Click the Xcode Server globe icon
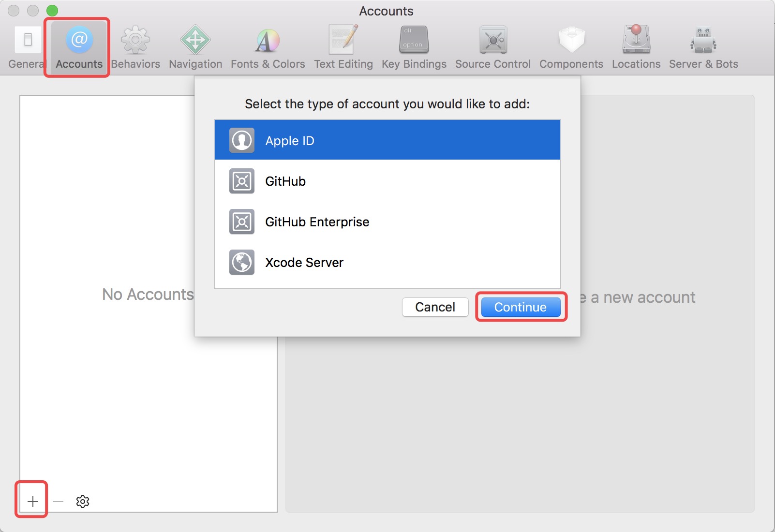Viewport: 775px width, 532px height. point(242,263)
